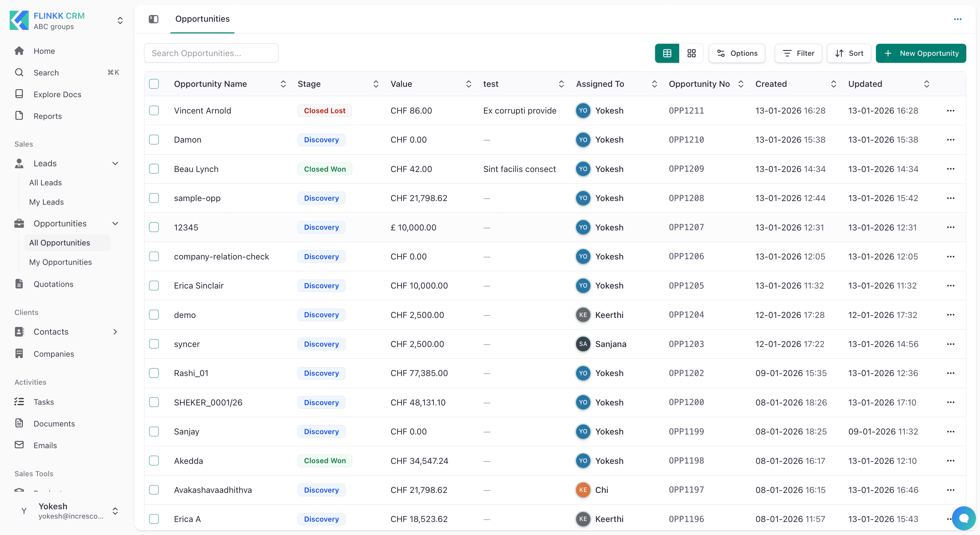
Task: Focus the Search Opportunities field
Action: coord(211,53)
